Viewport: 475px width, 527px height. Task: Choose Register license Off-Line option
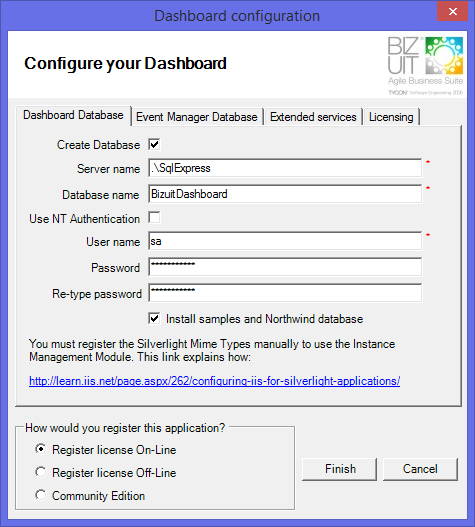click(41, 472)
